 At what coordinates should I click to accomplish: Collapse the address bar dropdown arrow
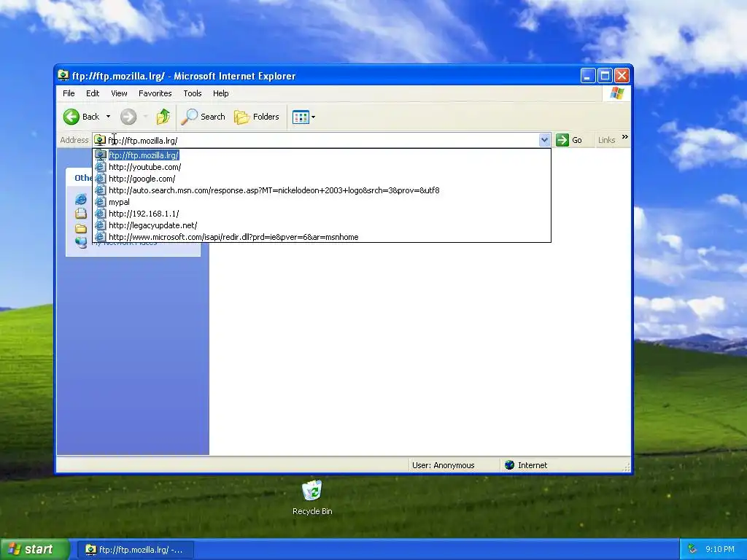[x=544, y=140]
